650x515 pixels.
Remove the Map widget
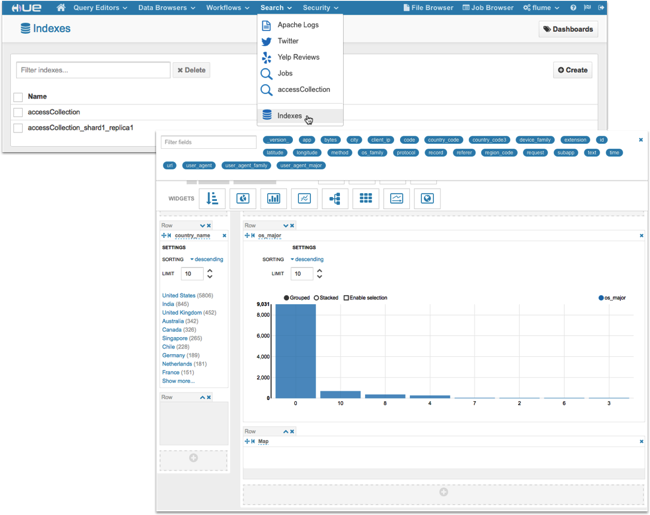point(641,442)
